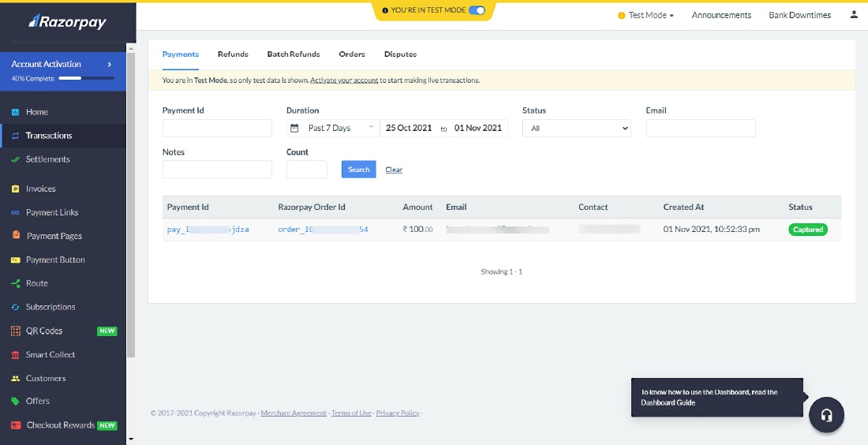This screenshot has height=445, width=868.
Task: Click the Smart Collect bank icon
Action: (16, 355)
